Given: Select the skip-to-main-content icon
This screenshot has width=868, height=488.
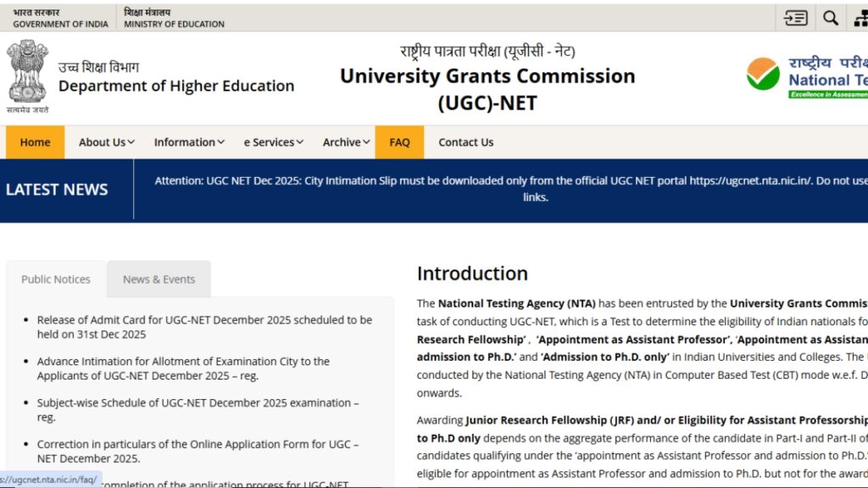Looking at the screenshot, I should (x=794, y=17).
